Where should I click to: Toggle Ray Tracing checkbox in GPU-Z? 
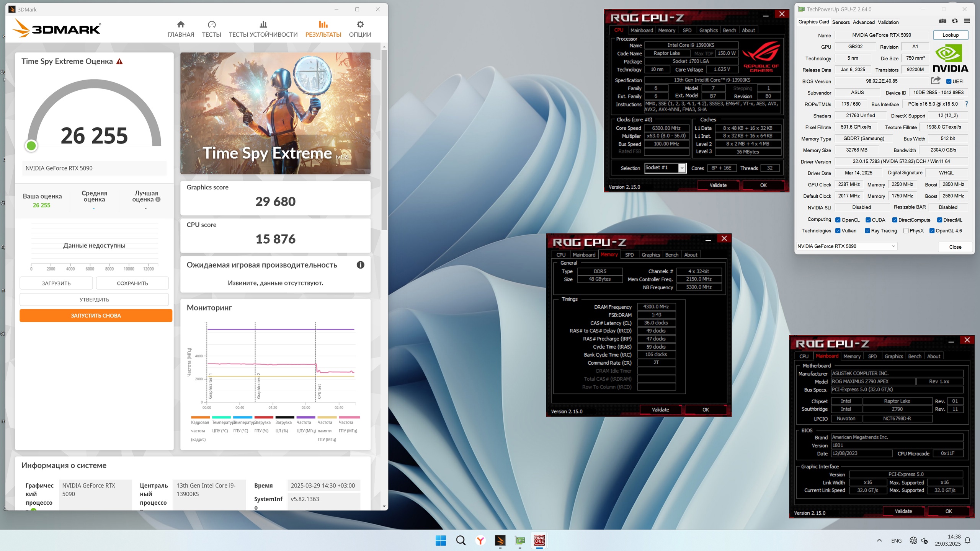pyautogui.click(x=867, y=230)
